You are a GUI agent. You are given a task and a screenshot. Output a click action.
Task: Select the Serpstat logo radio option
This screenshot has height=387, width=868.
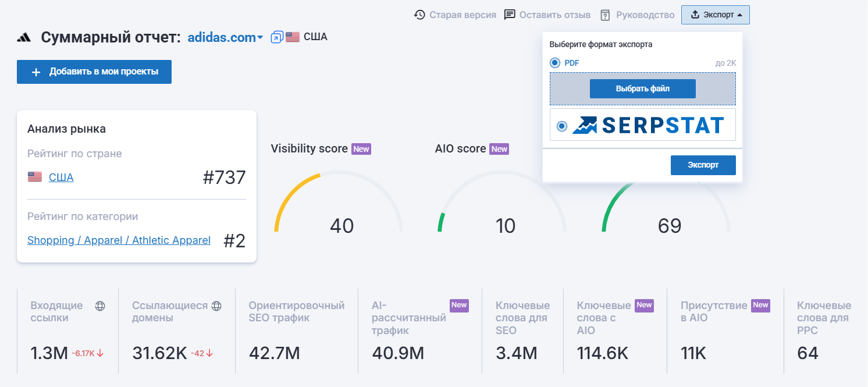coord(561,126)
